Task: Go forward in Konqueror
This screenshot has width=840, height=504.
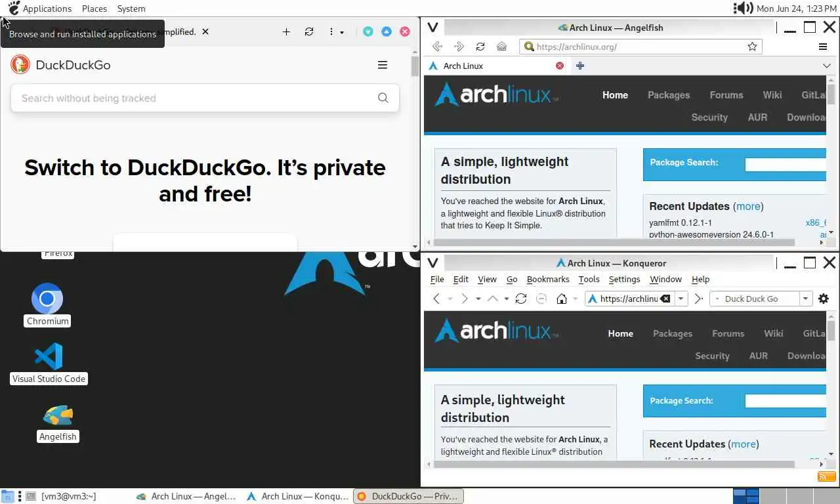Action: [464, 299]
